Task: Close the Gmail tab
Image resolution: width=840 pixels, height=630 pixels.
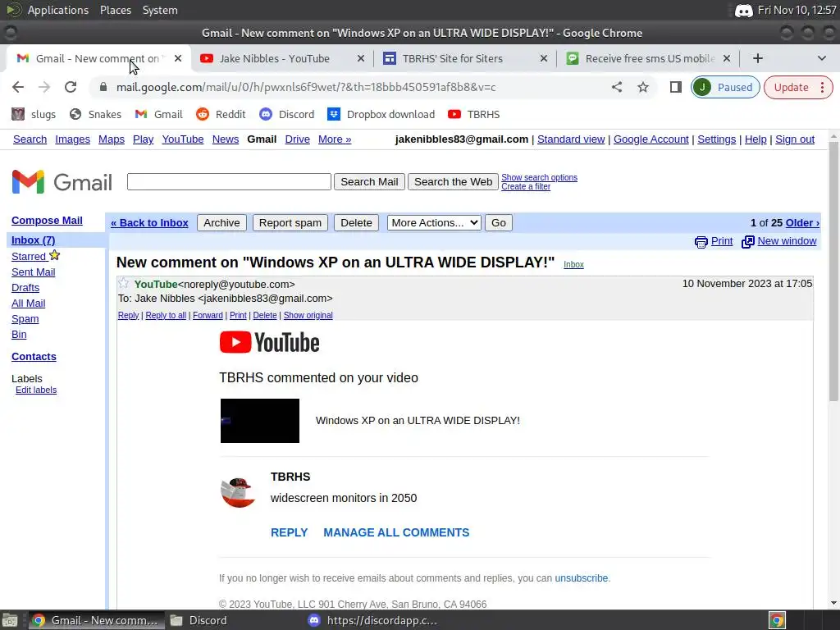Action: tap(178, 58)
